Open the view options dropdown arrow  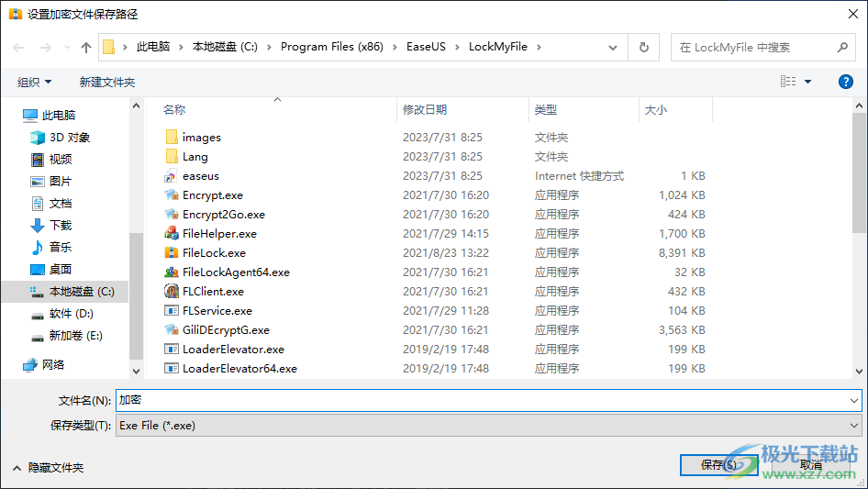(807, 82)
